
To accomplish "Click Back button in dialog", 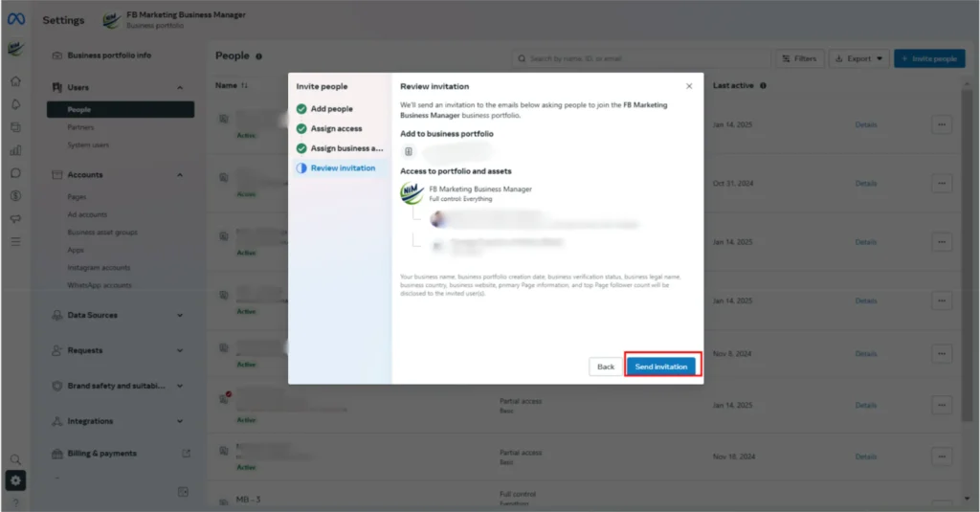I will coord(606,367).
